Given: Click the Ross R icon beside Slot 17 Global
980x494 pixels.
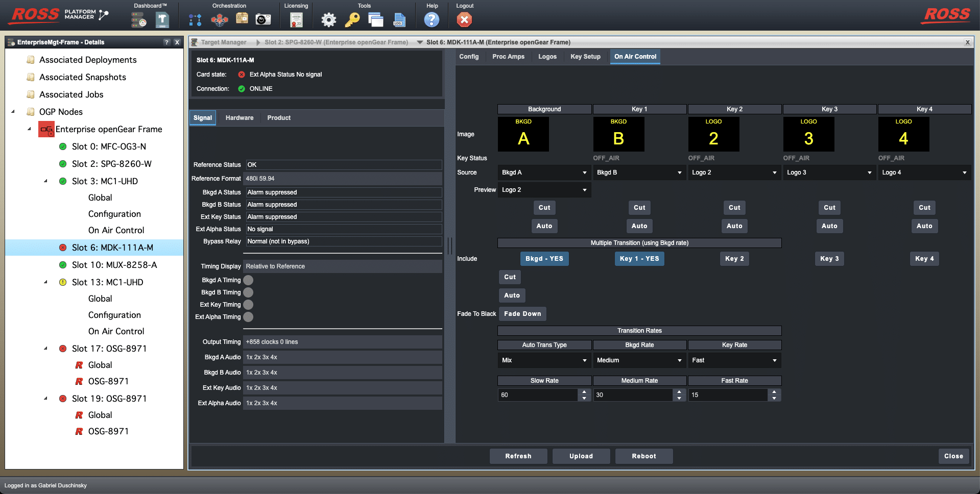Looking at the screenshot, I should click(x=79, y=365).
